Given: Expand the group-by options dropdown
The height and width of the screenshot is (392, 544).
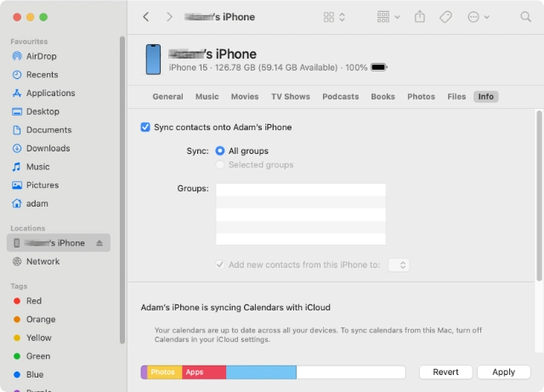Looking at the screenshot, I should (388, 17).
